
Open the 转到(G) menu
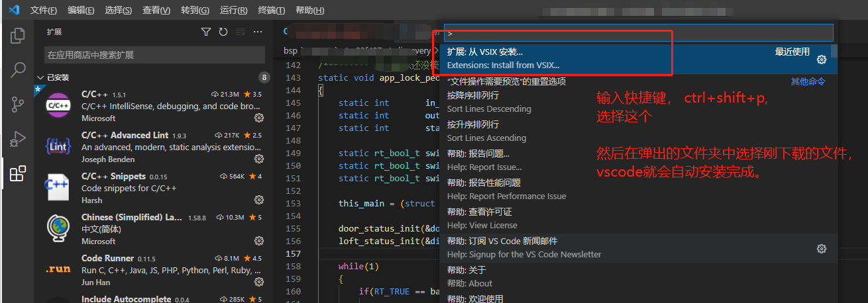[x=195, y=11]
